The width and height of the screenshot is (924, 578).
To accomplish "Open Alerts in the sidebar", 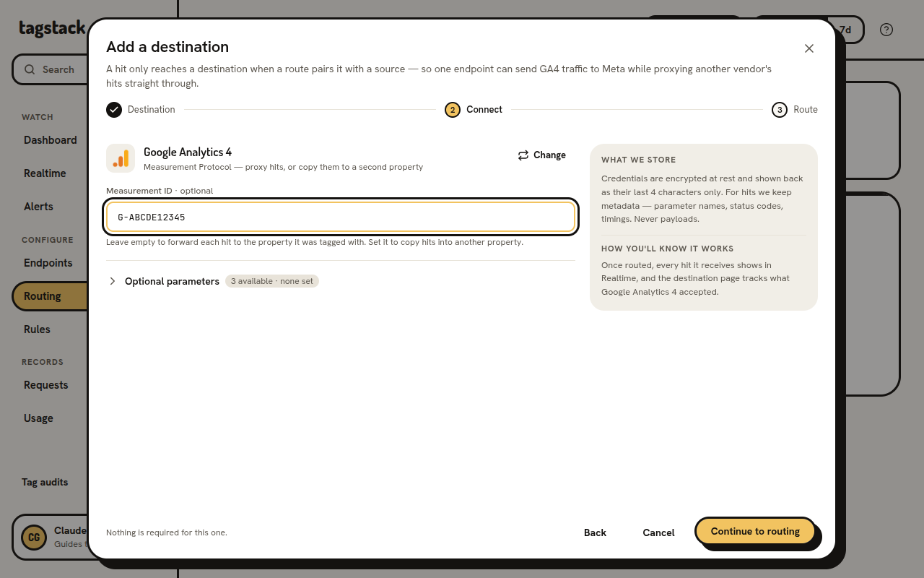I will tap(38, 207).
